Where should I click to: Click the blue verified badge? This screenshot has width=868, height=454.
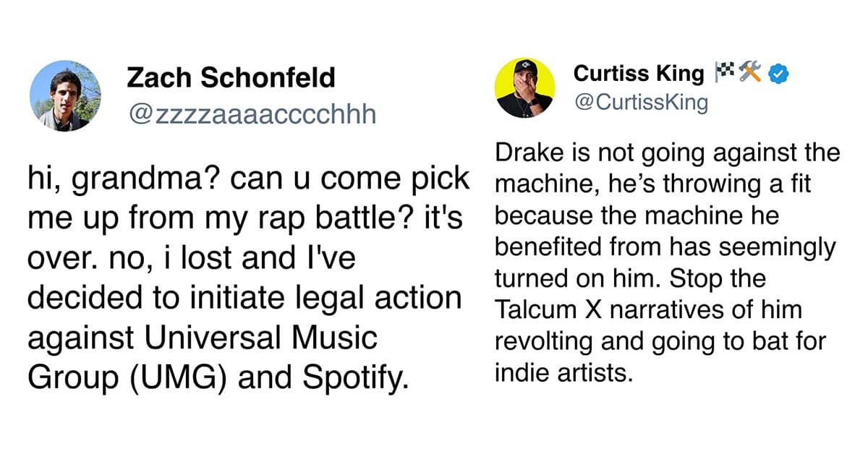coord(780,73)
